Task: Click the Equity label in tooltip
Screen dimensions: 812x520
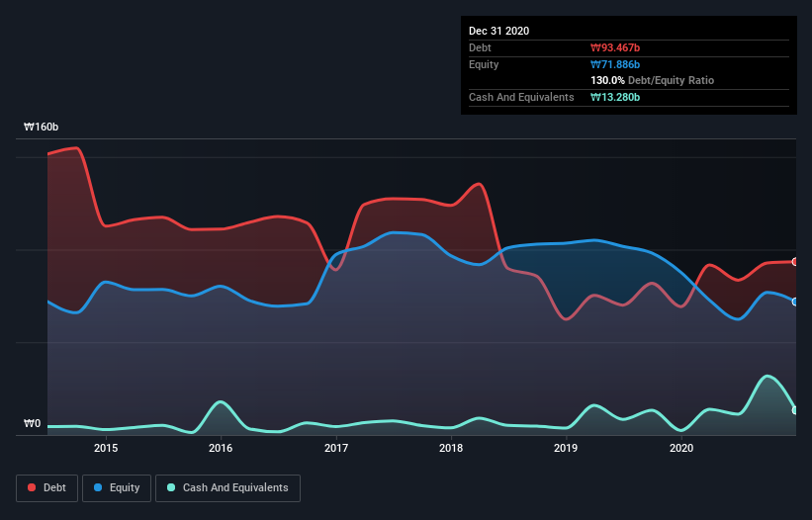Action: pyautogui.click(x=484, y=64)
